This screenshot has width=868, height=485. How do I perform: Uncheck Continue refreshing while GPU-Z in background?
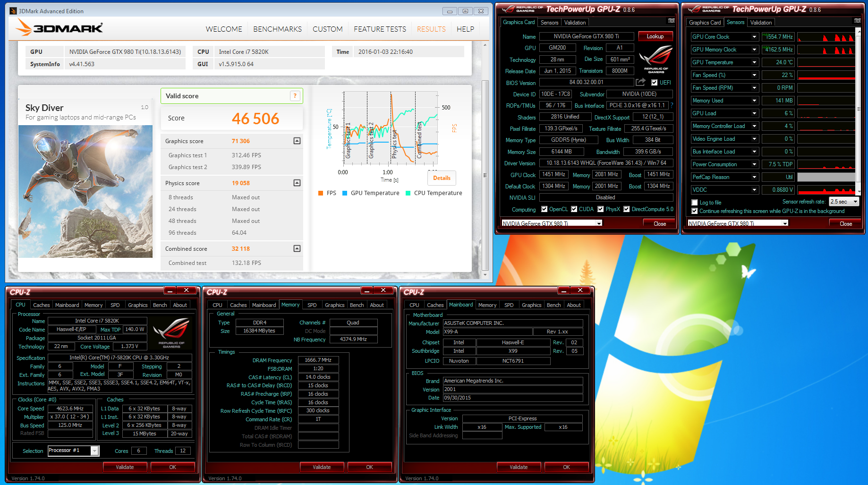click(x=695, y=211)
